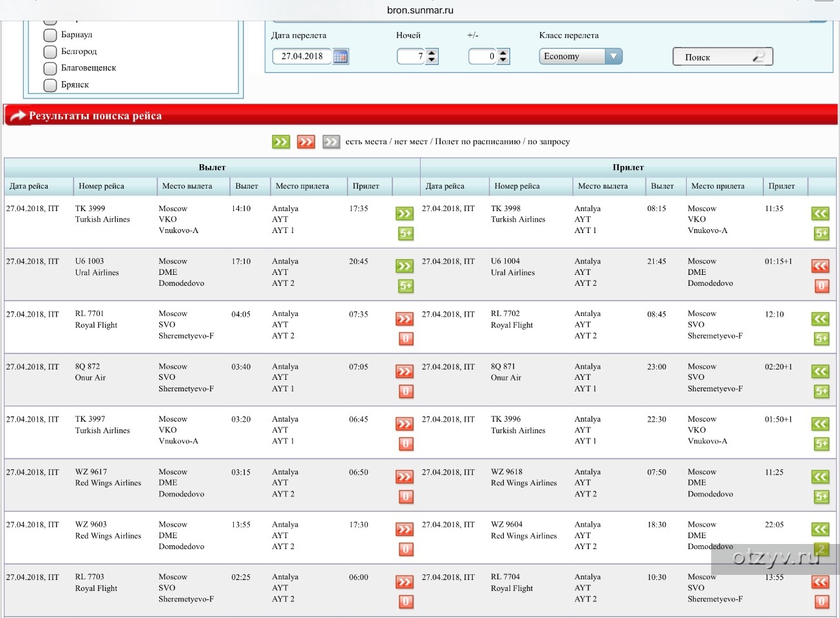
Task: Click red arrow for departure RL 7703
Action: click(405, 582)
